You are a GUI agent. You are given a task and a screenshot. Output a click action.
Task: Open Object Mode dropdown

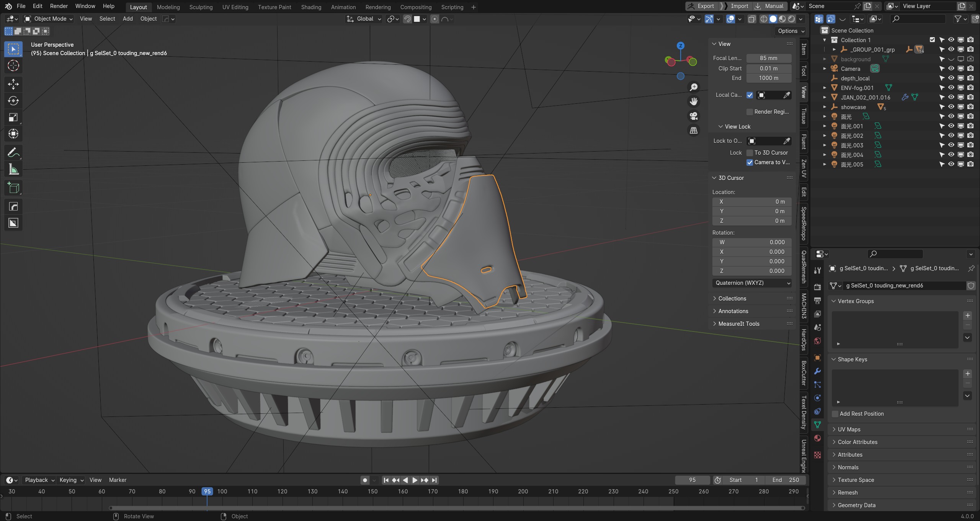48,19
